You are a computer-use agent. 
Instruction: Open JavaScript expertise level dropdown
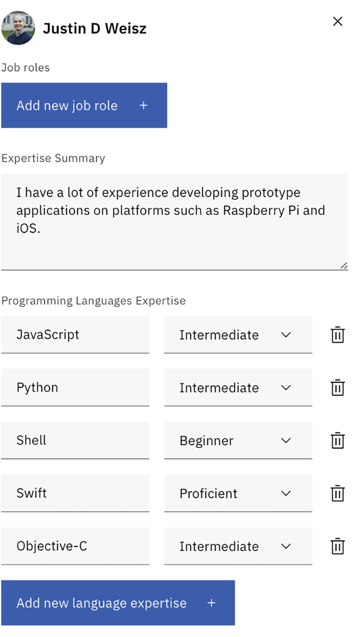pos(238,335)
